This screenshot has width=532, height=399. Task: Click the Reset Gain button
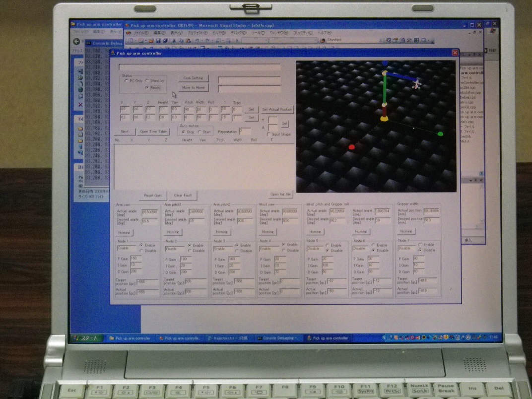tap(153, 196)
